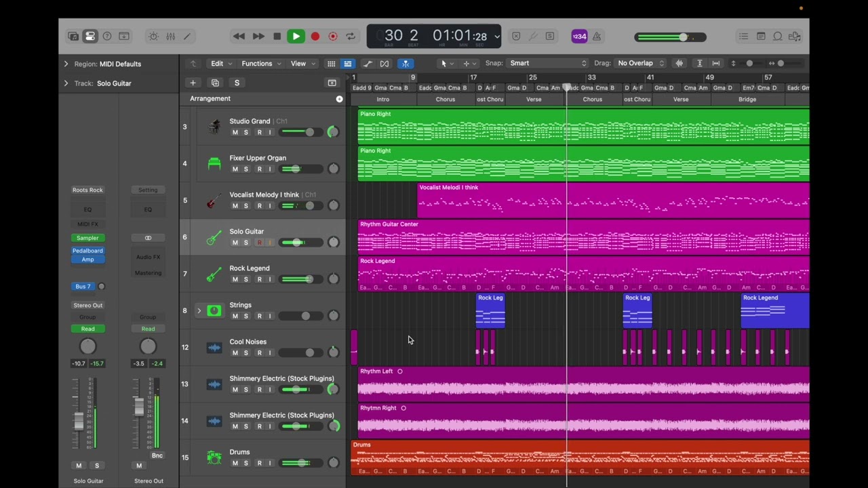The image size is (868, 488).
Task: Open the Functions menu
Action: 261,64
